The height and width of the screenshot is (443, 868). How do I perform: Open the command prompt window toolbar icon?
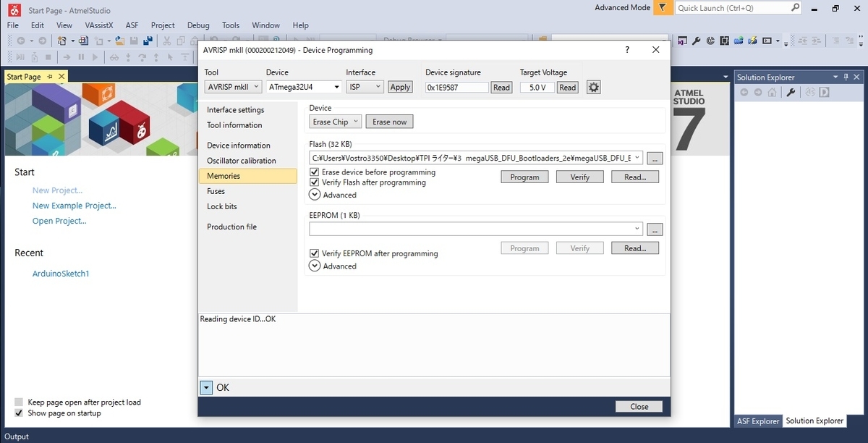pyautogui.click(x=767, y=41)
